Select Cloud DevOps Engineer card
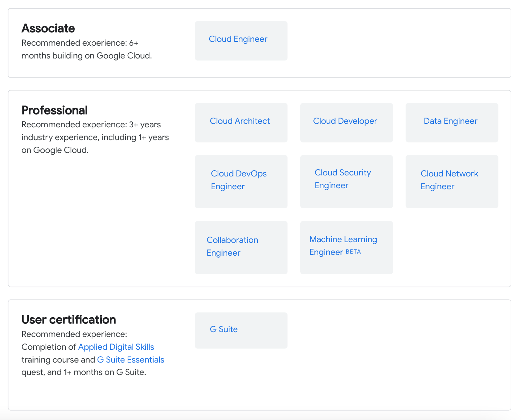This screenshot has width=521, height=420. pos(241,182)
